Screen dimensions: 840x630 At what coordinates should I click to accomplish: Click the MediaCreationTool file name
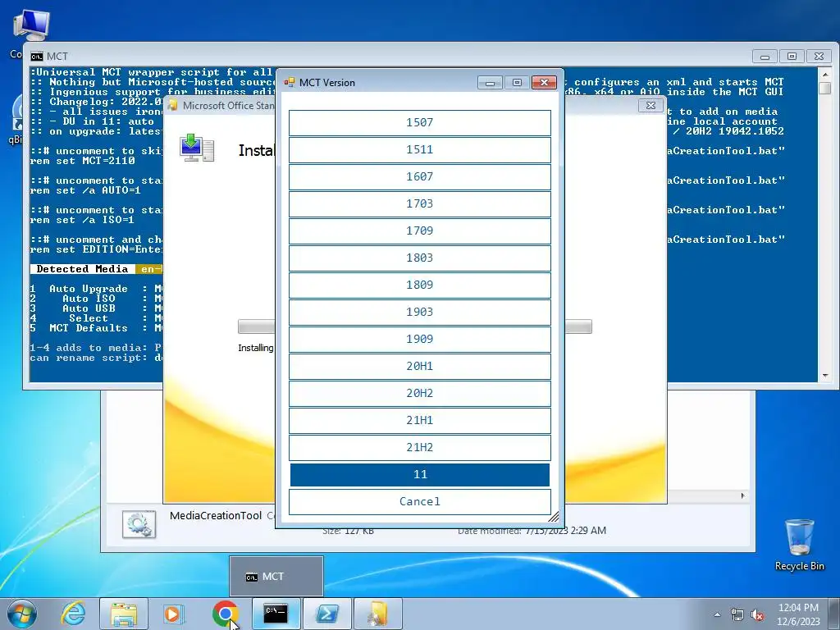(216, 516)
